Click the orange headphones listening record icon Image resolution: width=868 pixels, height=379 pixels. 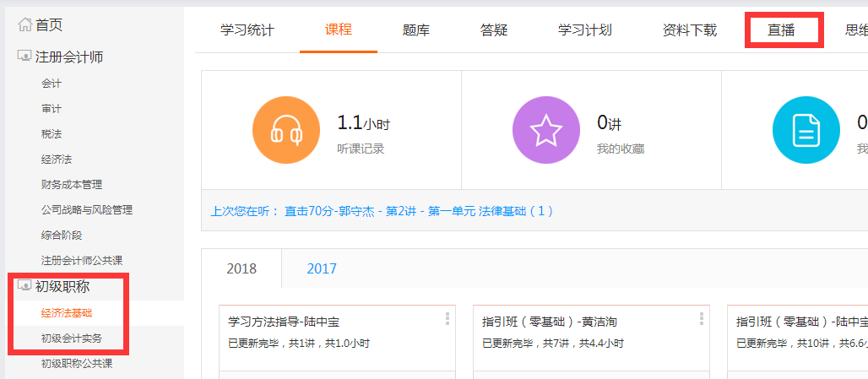285,130
